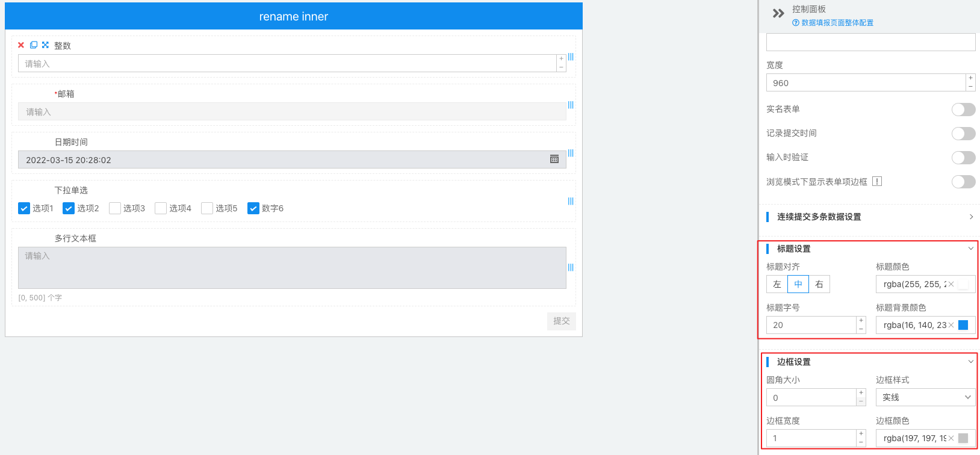Click the 边框宽度 input showing 1
The image size is (980, 455).
tap(811, 438)
